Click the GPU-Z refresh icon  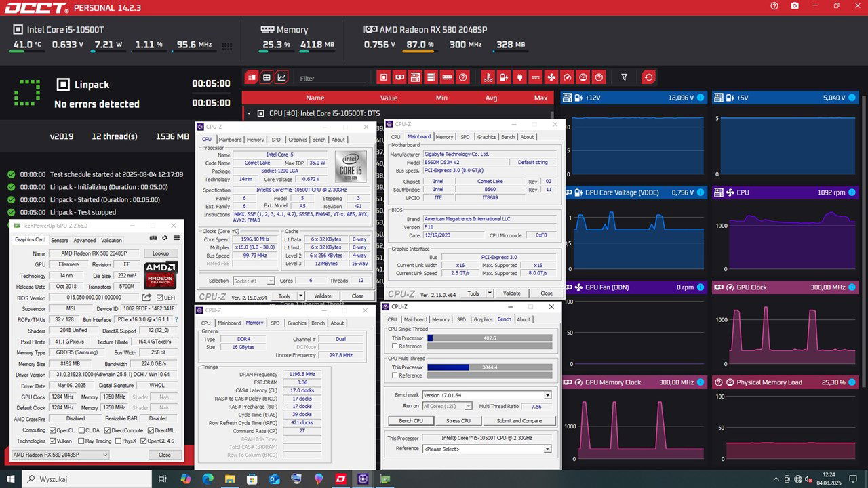pos(165,239)
